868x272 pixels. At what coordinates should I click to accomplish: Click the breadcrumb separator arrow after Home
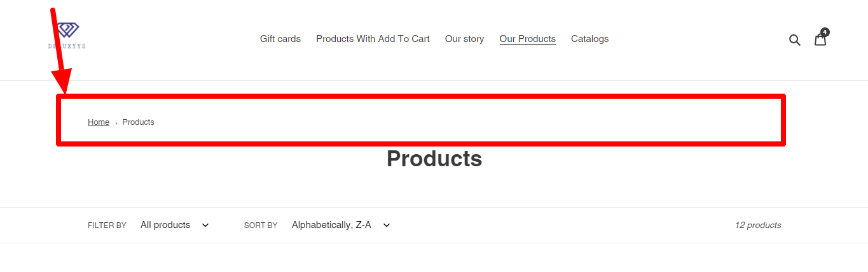pos(116,123)
